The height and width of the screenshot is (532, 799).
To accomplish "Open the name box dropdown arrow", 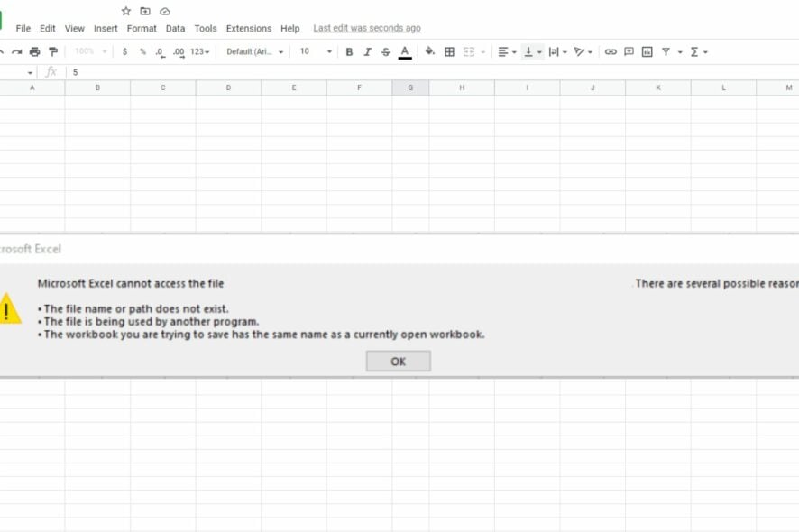I will 30,73.
